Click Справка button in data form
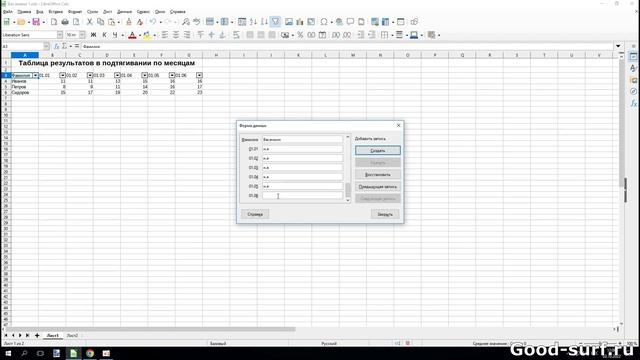640x360 pixels. tap(255, 214)
